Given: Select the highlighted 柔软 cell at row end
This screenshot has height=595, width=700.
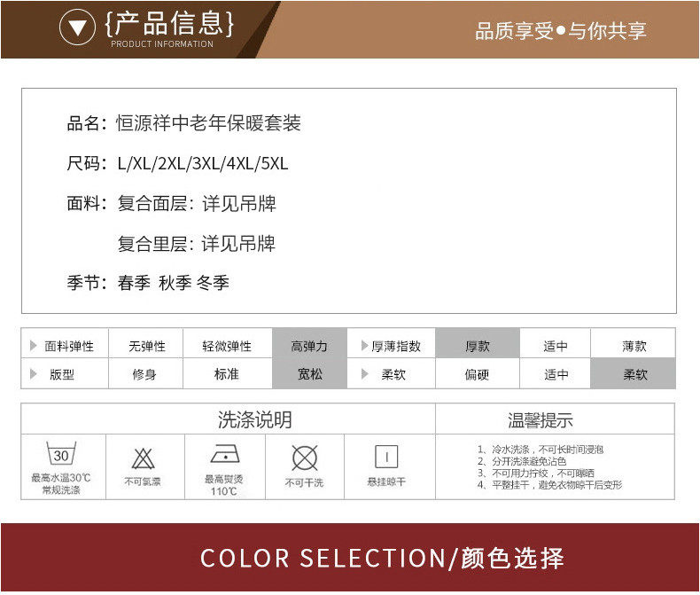Looking at the screenshot, I should point(634,374).
